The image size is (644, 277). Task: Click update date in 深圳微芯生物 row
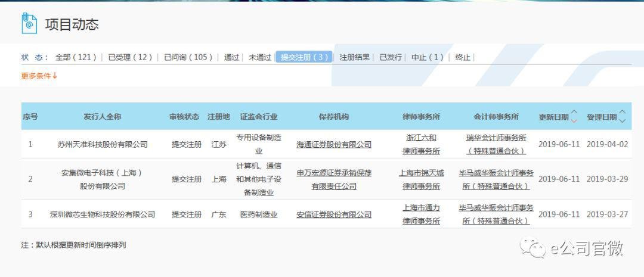pyautogui.click(x=559, y=214)
